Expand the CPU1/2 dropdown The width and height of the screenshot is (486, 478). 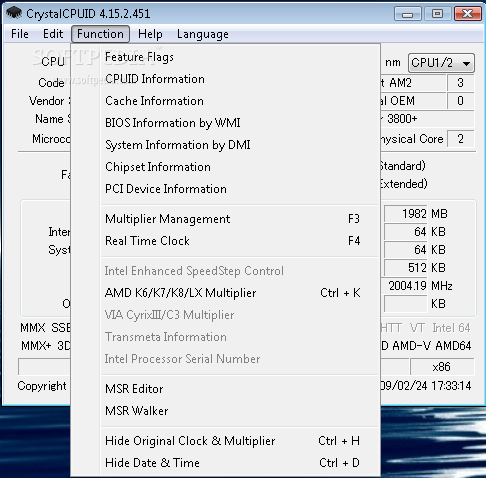[x=441, y=63]
